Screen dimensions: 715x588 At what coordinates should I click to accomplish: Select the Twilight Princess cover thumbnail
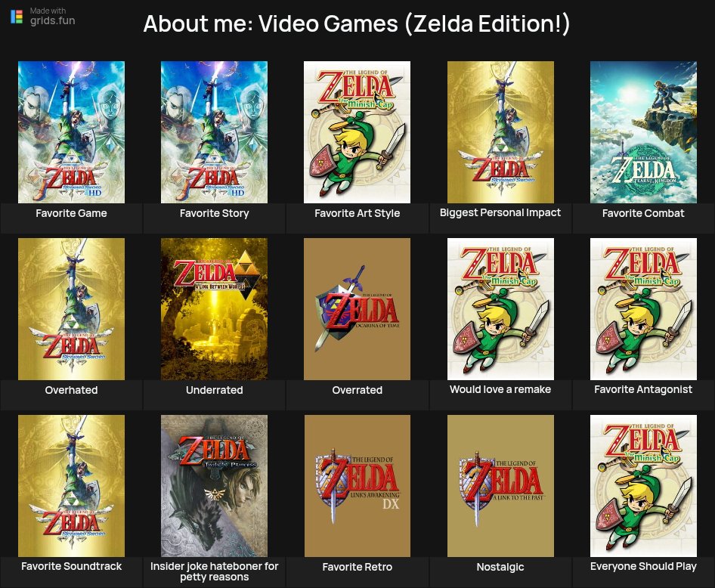pos(215,486)
